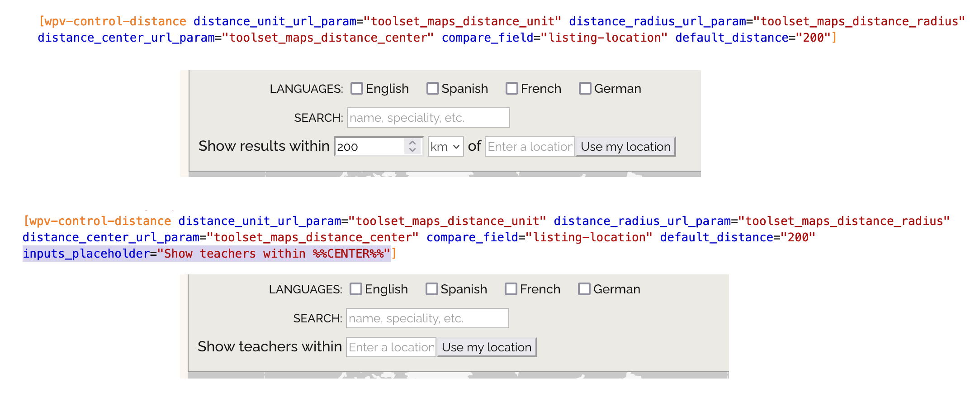
Task: Click the highlighted inputs_placeholder attribute text
Action: tap(207, 254)
